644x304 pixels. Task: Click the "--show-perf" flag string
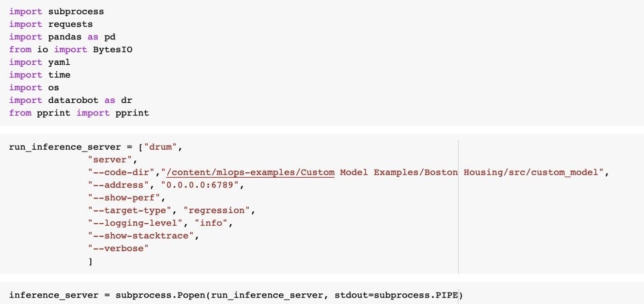pos(124,198)
